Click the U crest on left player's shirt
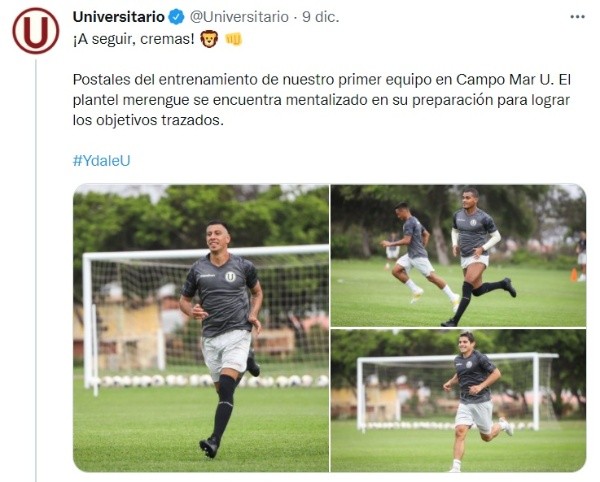The image size is (600, 482). pyautogui.click(x=230, y=277)
